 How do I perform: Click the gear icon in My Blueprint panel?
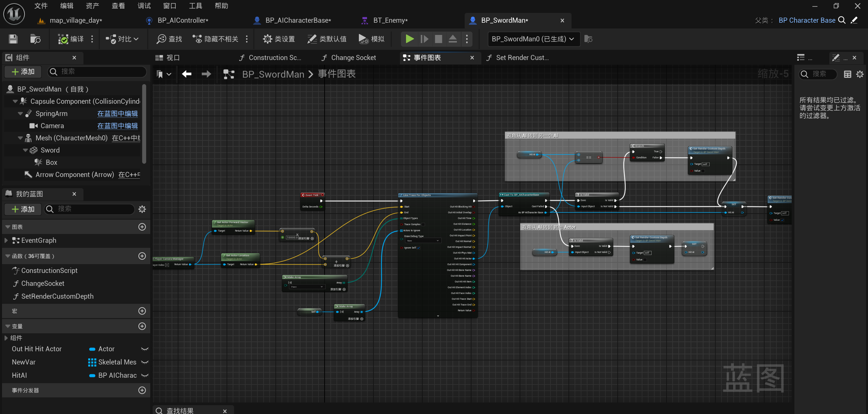click(142, 209)
